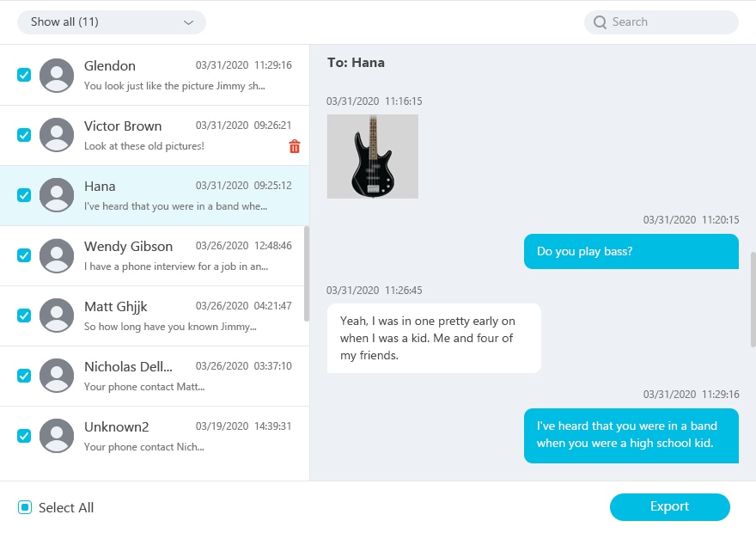Uncheck the Wendy Gibson checkbox
The image size is (756, 533).
click(24, 255)
